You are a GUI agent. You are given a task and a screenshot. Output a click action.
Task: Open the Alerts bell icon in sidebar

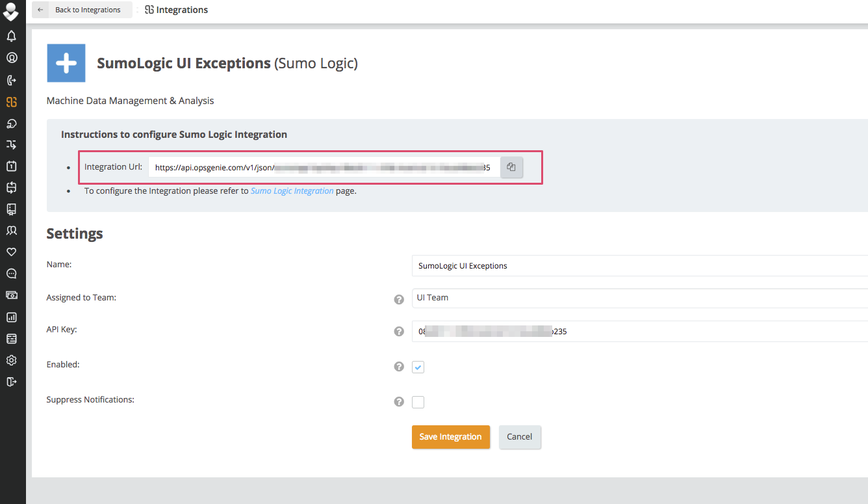click(11, 36)
